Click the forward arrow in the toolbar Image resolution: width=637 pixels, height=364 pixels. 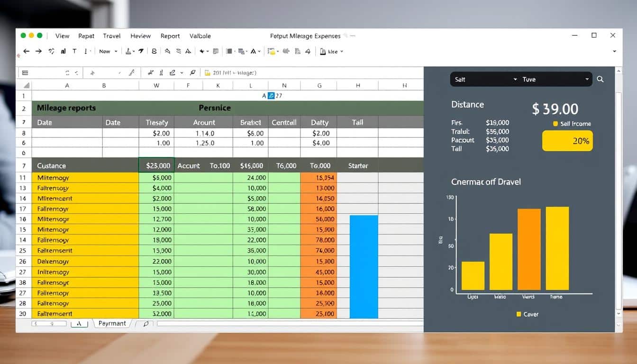(38, 51)
